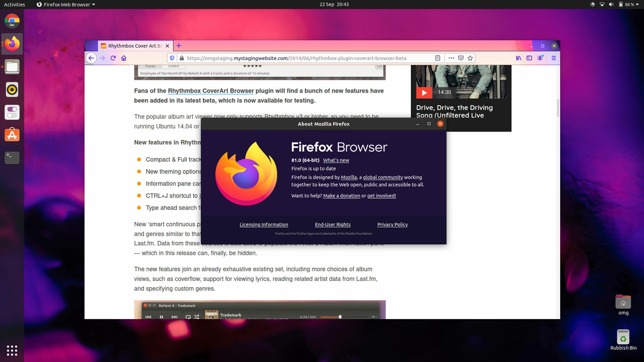644x362 pixels.
Task: Launch Rhythmbox from the dock
Action: point(12,90)
